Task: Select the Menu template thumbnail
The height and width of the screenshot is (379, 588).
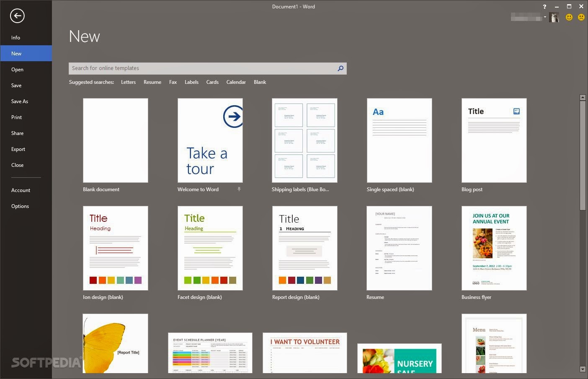Action: click(494, 343)
